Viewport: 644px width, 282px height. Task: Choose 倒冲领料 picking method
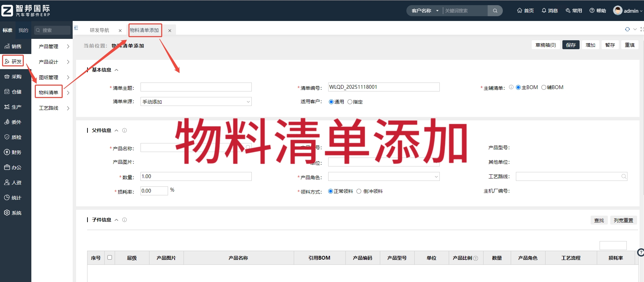point(359,191)
